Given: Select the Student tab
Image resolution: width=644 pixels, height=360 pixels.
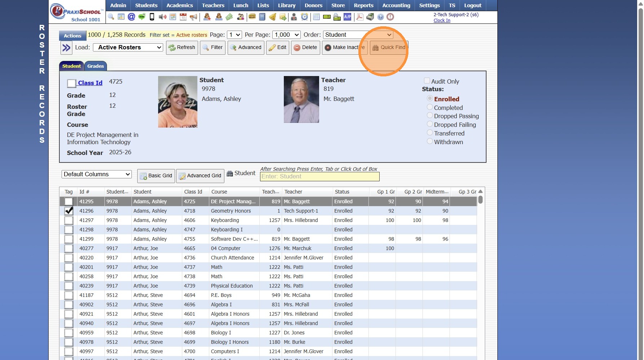Looking at the screenshot, I should coord(72,66).
